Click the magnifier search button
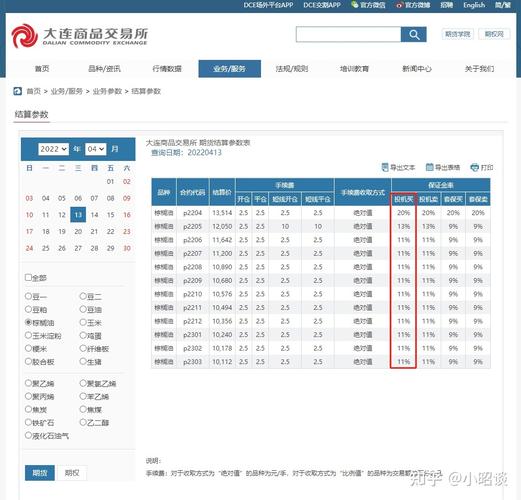The image size is (521, 500). pos(414,34)
